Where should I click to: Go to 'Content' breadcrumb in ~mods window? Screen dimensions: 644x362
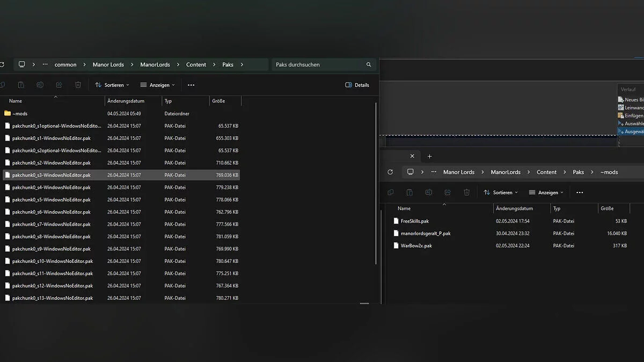(x=546, y=172)
